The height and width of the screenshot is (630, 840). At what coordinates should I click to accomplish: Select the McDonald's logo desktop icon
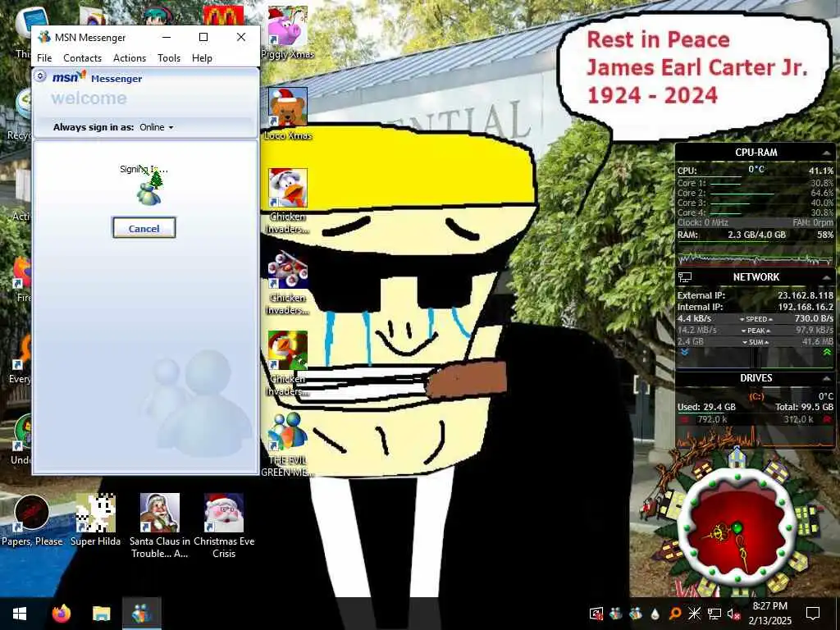[223, 15]
